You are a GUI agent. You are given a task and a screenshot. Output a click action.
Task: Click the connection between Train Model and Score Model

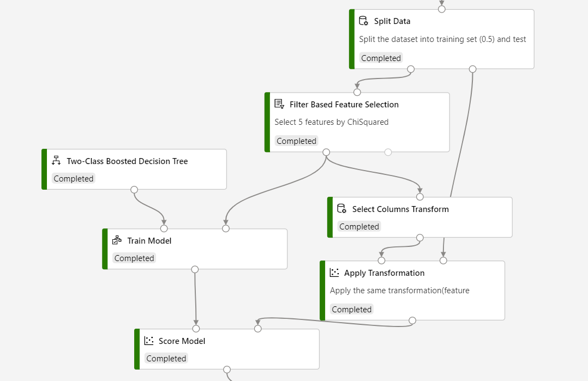195,299
